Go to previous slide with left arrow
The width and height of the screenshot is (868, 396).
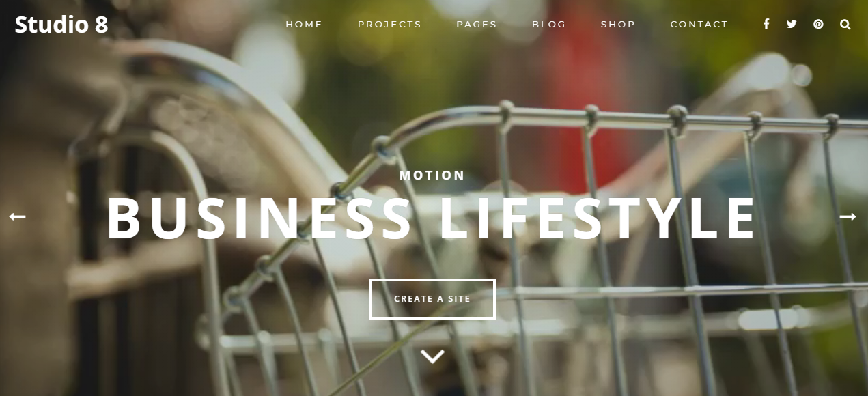point(17,216)
